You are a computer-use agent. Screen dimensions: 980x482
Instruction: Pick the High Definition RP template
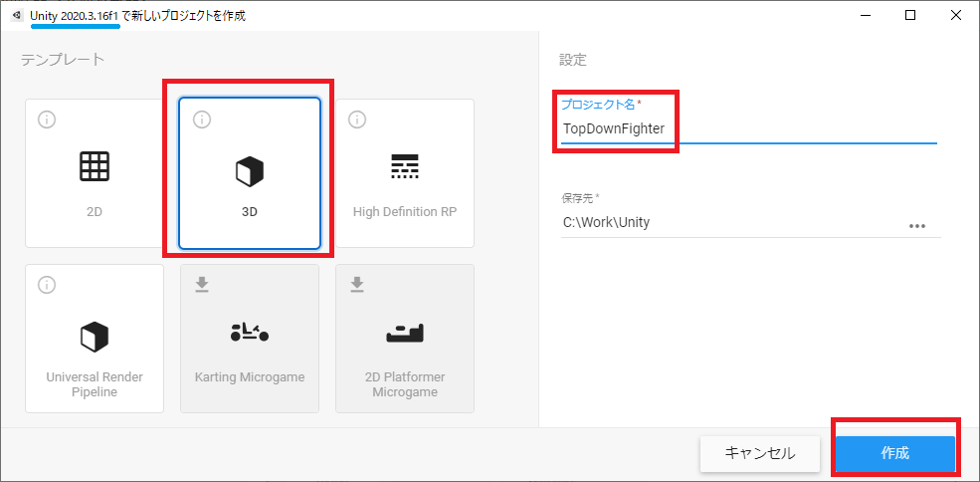tap(404, 173)
